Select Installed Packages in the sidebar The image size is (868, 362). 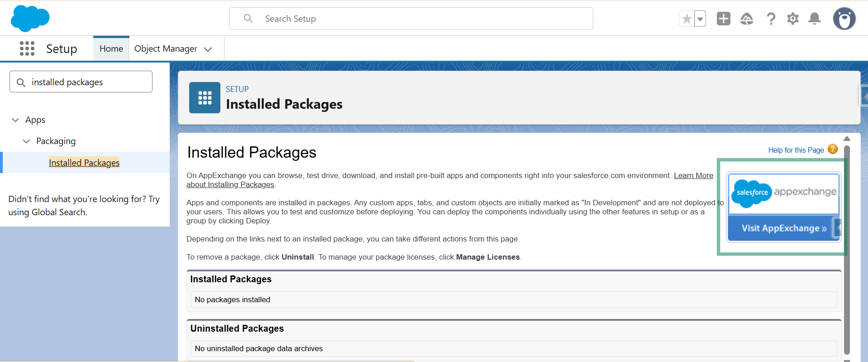click(84, 163)
